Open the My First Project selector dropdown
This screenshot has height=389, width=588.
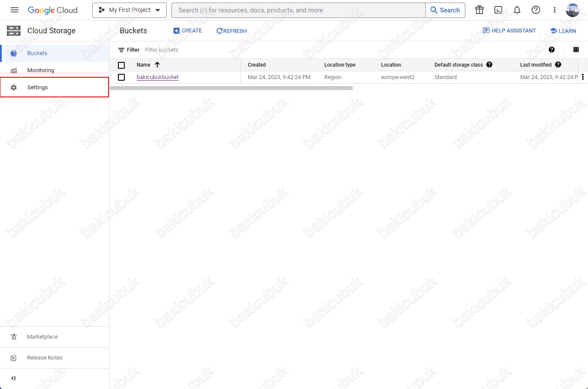click(x=129, y=10)
